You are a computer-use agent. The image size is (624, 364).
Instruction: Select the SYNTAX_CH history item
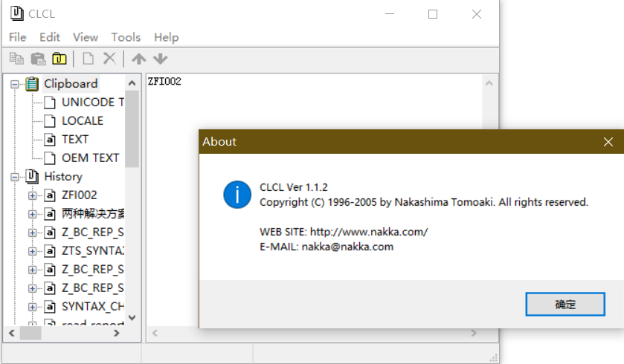pos(93,306)
